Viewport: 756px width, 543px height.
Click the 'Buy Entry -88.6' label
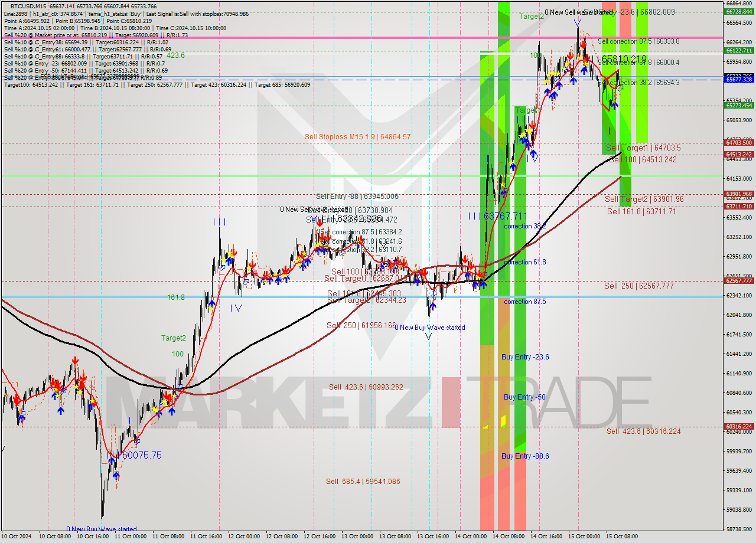point(525,456)
